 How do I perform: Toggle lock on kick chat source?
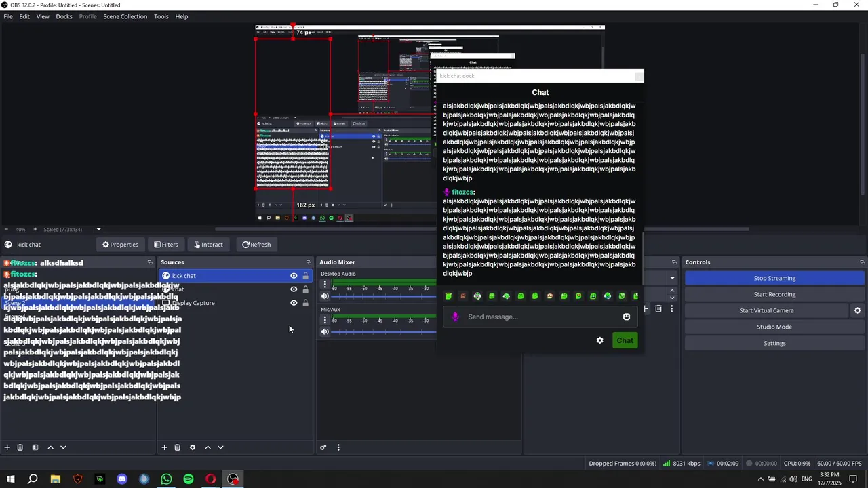(305, 276)
